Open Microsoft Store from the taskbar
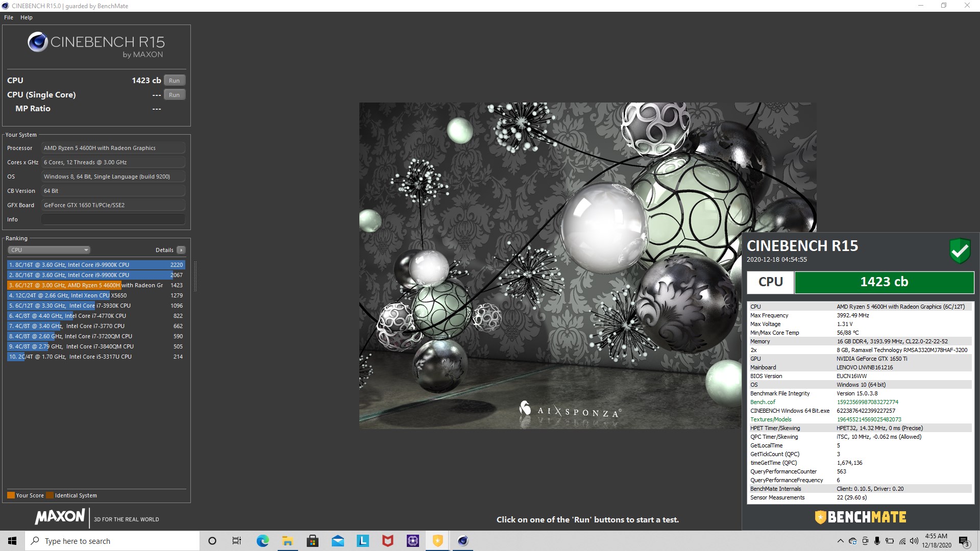 point(312,541)
